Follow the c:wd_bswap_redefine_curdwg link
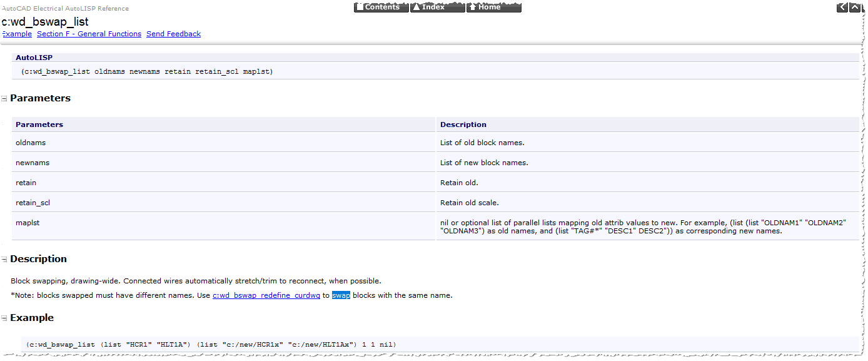The height and width of the screenshot is (361, 868). tap(266, 295)
